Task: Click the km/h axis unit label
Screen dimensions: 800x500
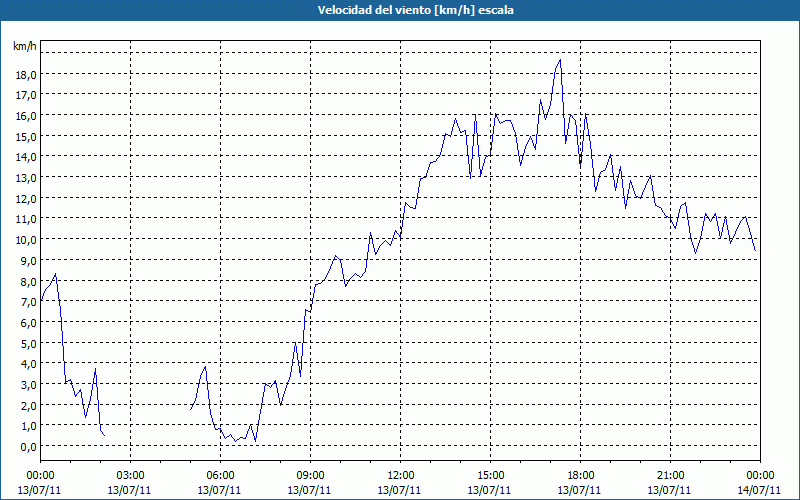Action: pyautogui.click(x=25, y=46)
